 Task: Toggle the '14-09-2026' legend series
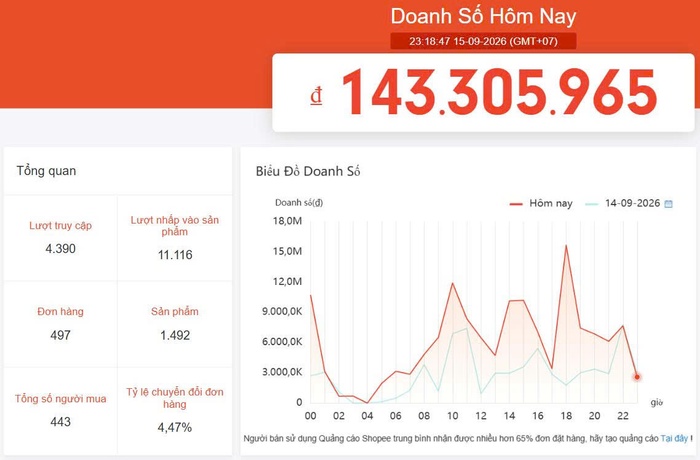(x=622, y=204)
